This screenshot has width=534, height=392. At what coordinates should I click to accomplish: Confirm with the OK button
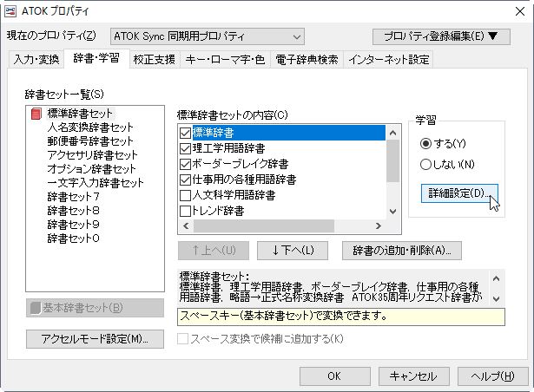pyautogui.click(x=335, y=376)
